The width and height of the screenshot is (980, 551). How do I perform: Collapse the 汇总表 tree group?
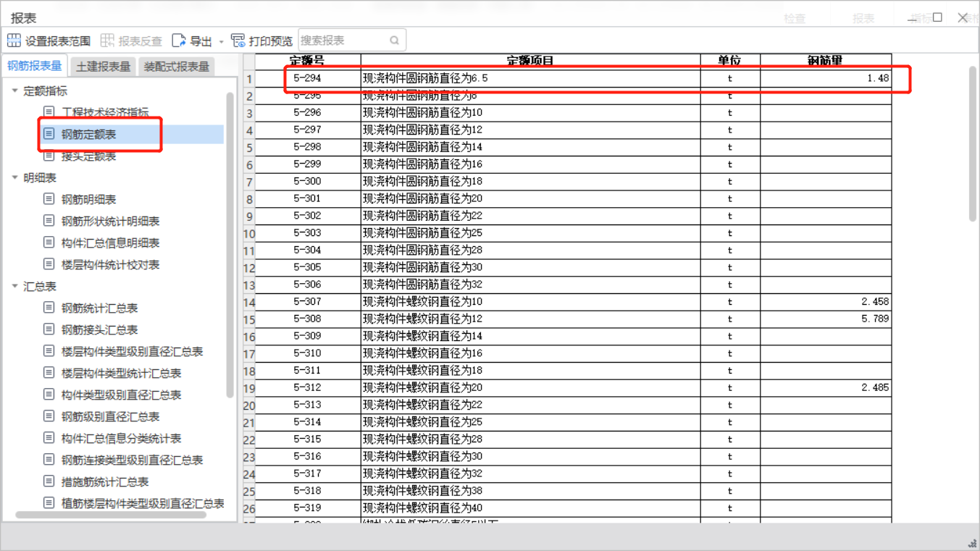coord(14,286)
